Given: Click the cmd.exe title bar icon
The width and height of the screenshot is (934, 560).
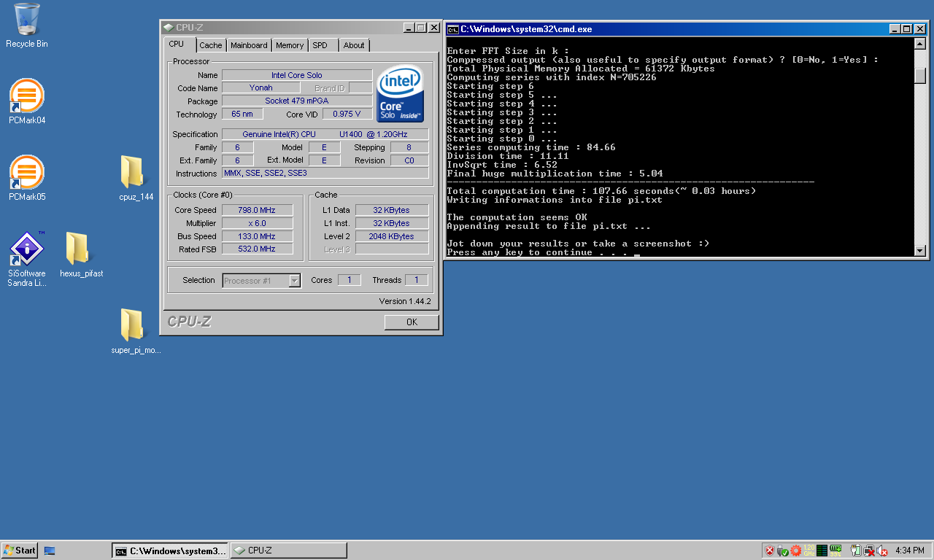Looking at the screenshot, I should point(453,29).
